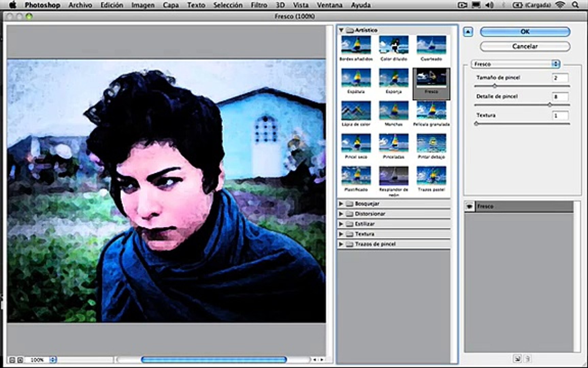588x368 pixels.
Task: Select the Pintar debajo filter thumbnail
Action: [x=431, y=143]
